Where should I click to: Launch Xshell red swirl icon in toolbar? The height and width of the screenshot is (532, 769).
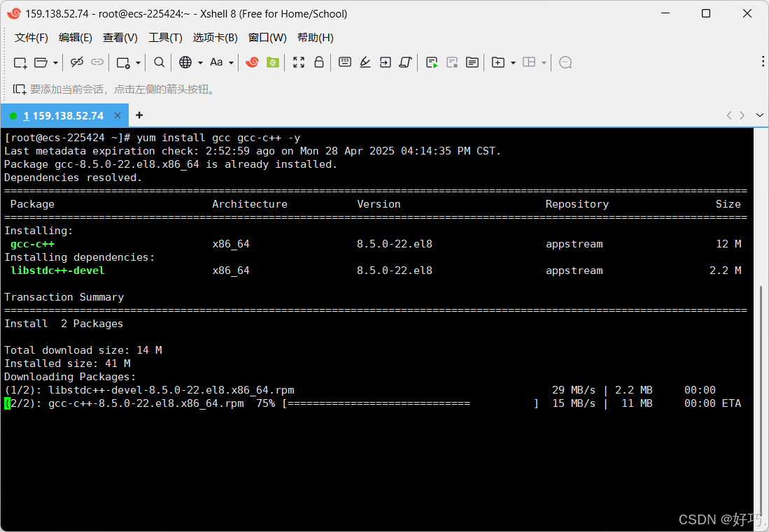pos(252,62)
